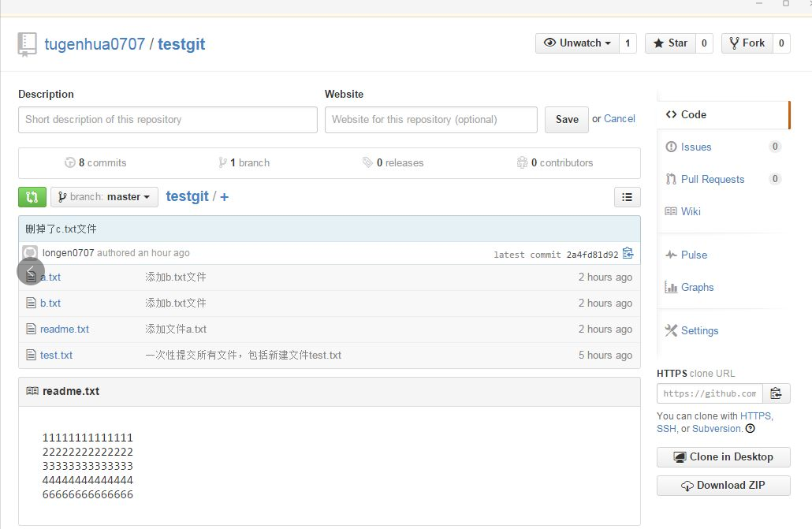812x529 pixels.
Task: View the 0 contributors page
Action: tap(555, 162)
